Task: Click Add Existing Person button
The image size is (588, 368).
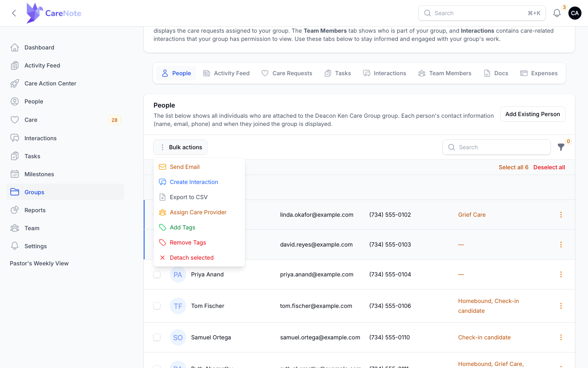Action: point(532,114)
